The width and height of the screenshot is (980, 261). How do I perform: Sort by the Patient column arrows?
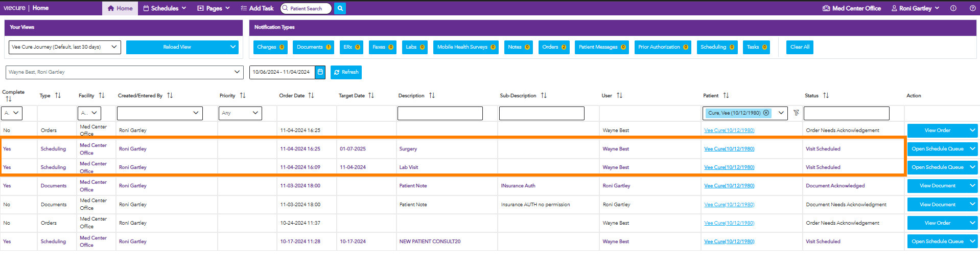point(726,96)
